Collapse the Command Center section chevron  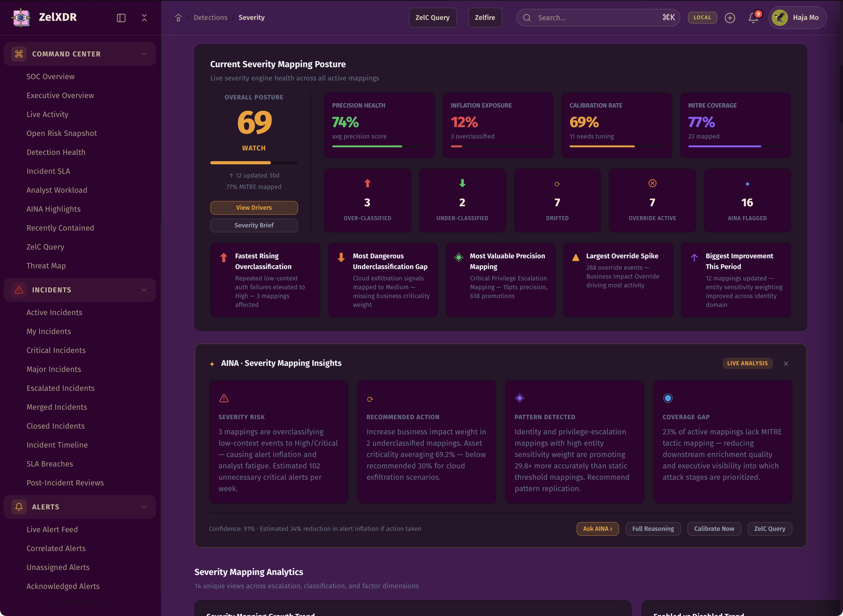pos(144,54)
